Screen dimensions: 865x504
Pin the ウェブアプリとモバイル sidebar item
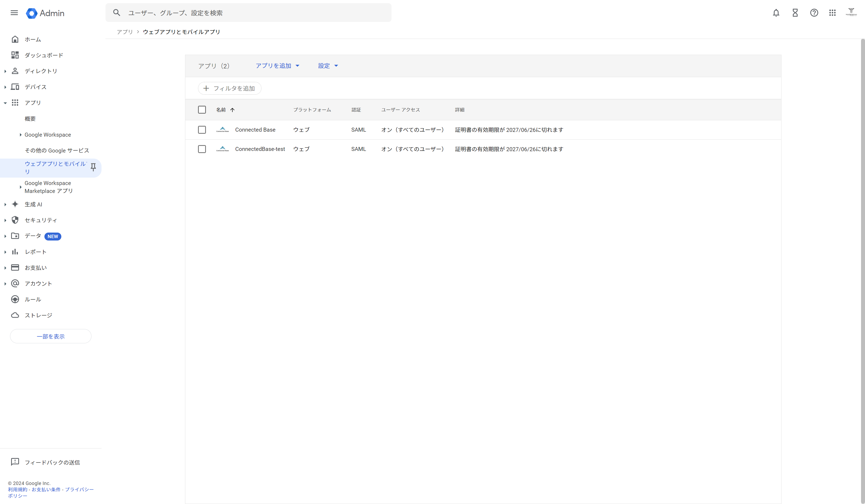pos(93,168)
